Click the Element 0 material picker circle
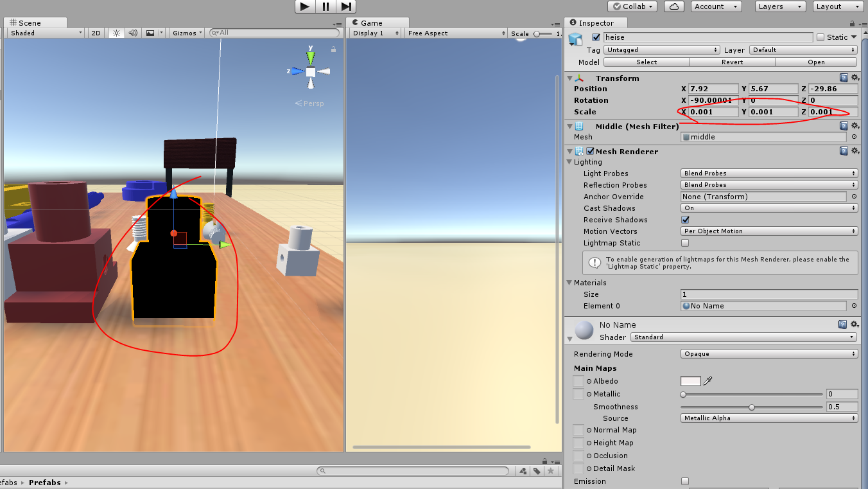 (x=854, y=306)
